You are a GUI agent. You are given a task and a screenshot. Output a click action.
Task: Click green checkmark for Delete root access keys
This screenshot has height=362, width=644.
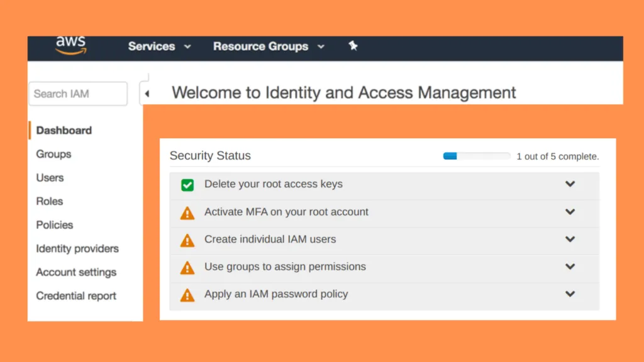[187, 185]
